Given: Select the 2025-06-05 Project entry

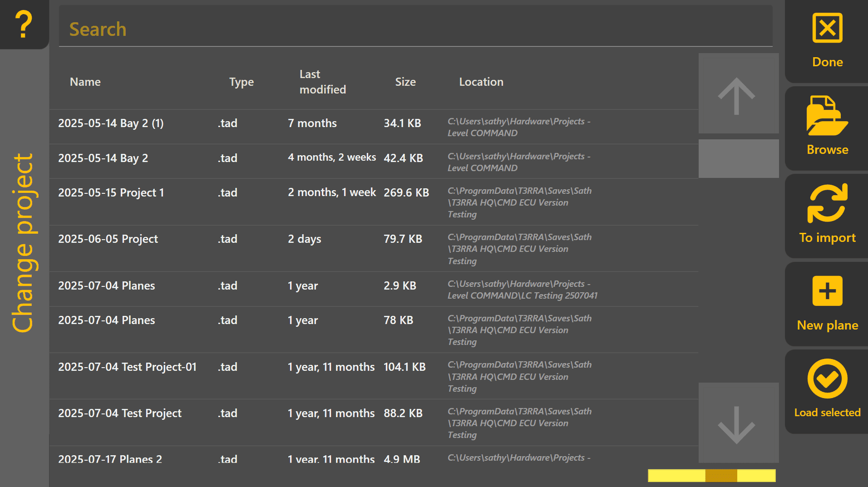Looking at the screenshot, I should click(374, 248).
